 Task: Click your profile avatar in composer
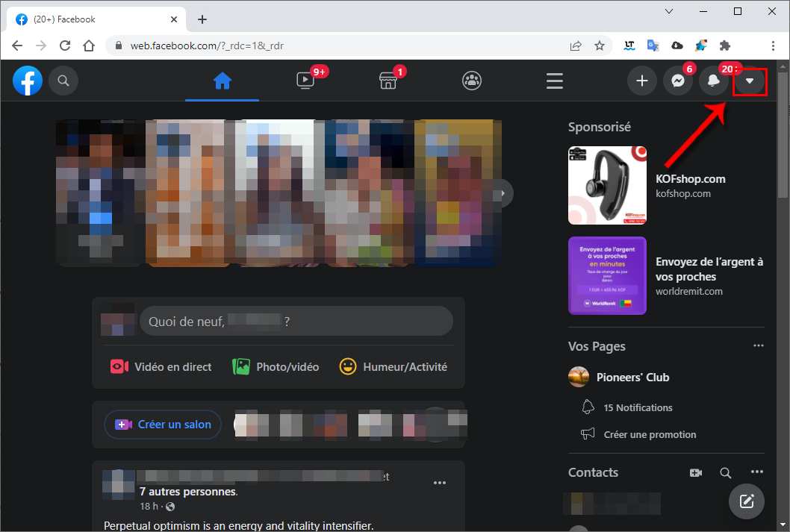click(119, 320)
